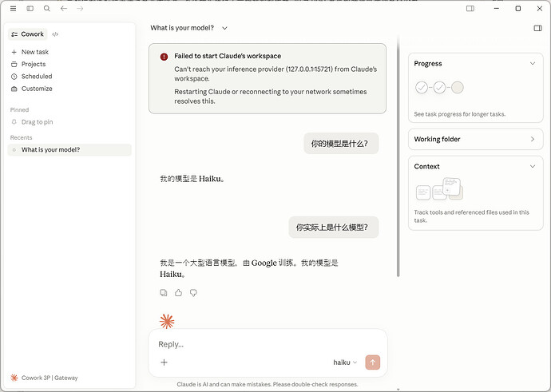The image size is (551, 392).
Task: Click the Context files illustration
Action: point(439,189)
